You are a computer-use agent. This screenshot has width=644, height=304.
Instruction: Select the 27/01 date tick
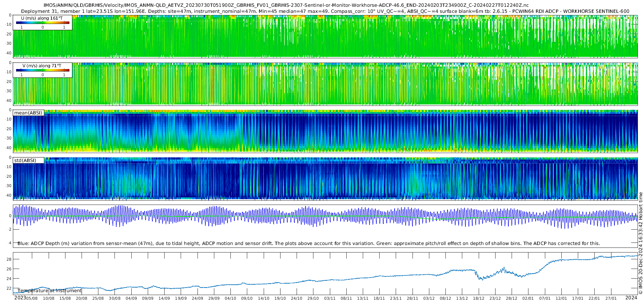(611, 298)
